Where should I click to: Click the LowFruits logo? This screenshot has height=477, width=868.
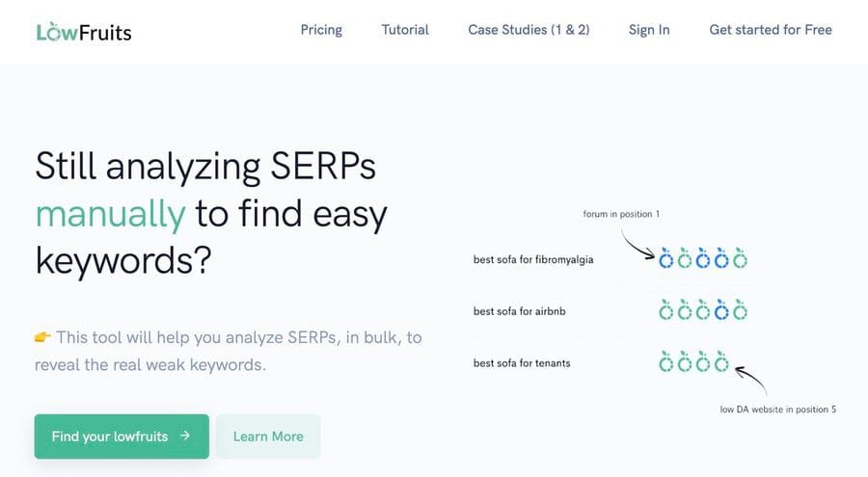click(84, 32)
